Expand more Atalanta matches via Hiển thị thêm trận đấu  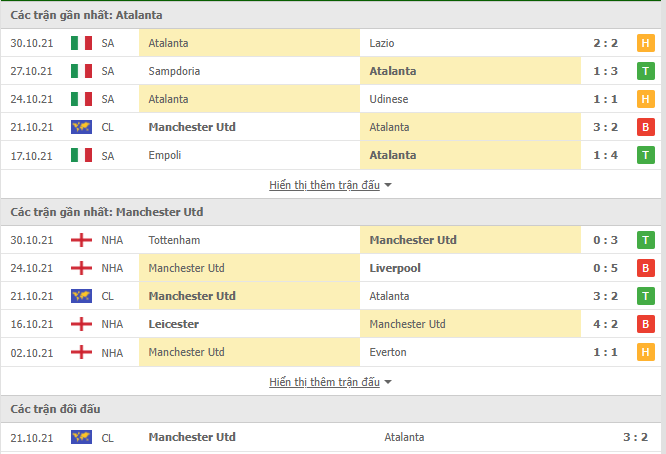pyautogui.click(x=325, y=185)
